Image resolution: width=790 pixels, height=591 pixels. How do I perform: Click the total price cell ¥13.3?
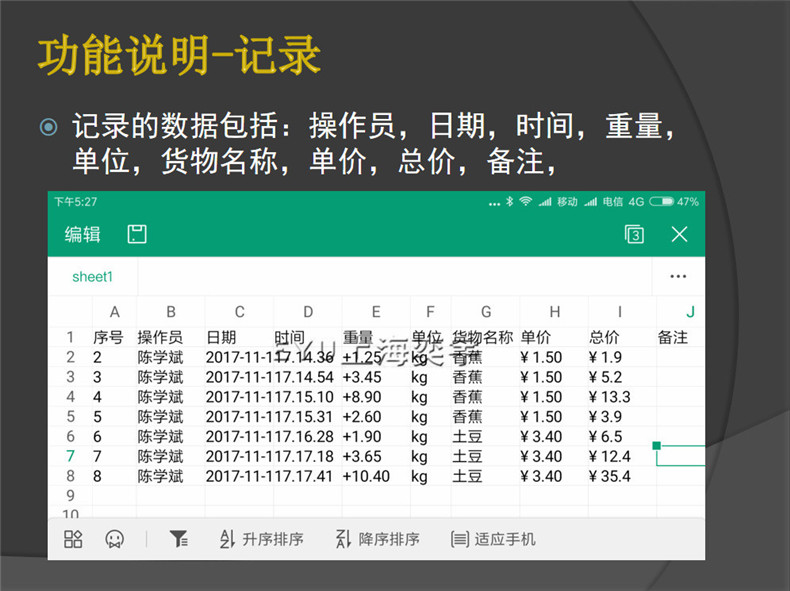tap(622, 397)
